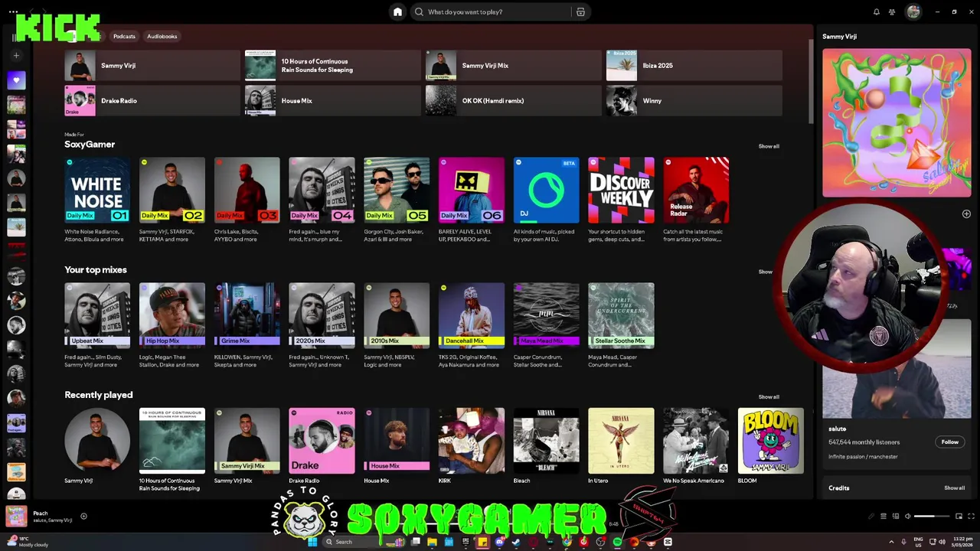The image size is (980, 551).
Task: Add Peach to Liked Songs from player bar
Action: coord(83,516)
